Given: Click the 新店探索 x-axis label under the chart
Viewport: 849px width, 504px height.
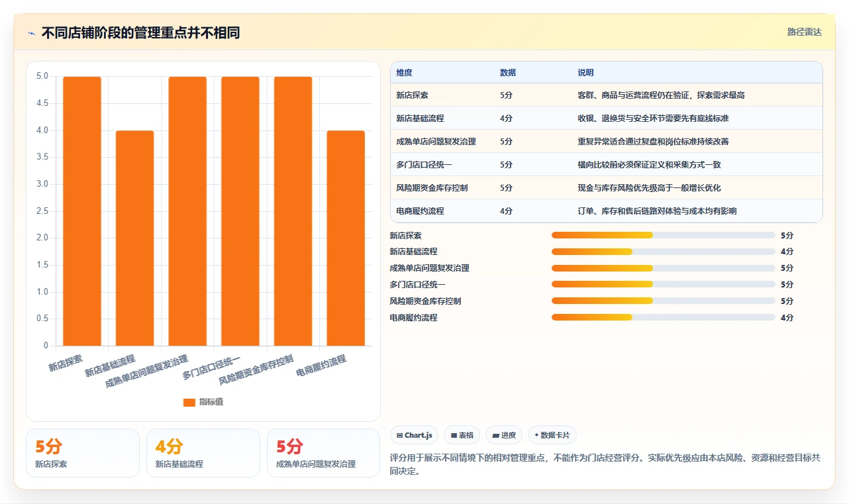Looking at the screenshot, I should pyautogui.click(x=66, y=363).
